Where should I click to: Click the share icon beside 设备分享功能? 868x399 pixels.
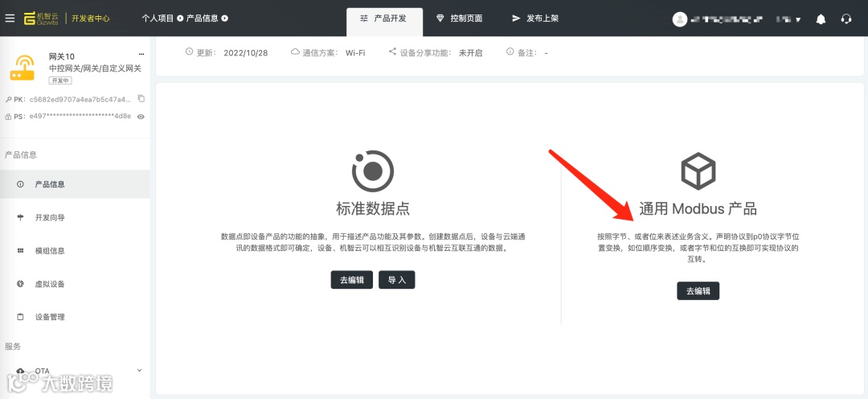pos(392,51)
